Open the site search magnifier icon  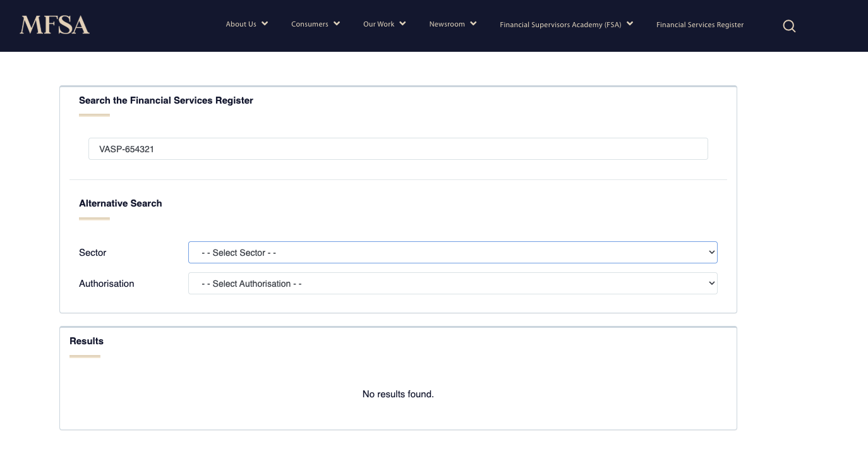pos(789,26)
